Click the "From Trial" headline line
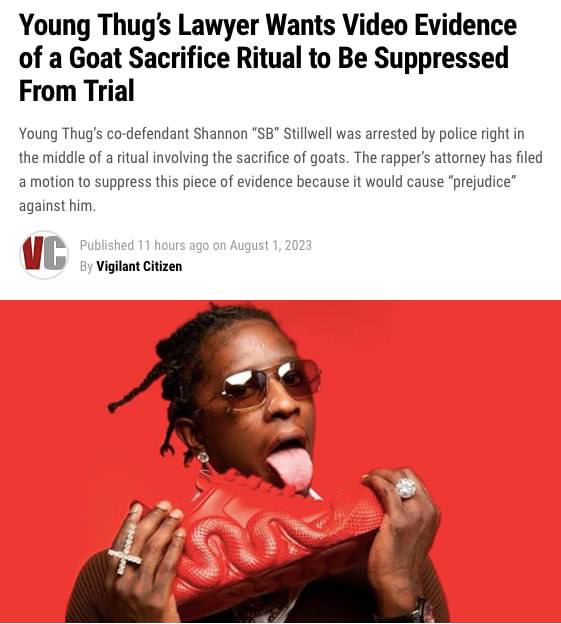The image size is (561, 624). pos(76,91)
